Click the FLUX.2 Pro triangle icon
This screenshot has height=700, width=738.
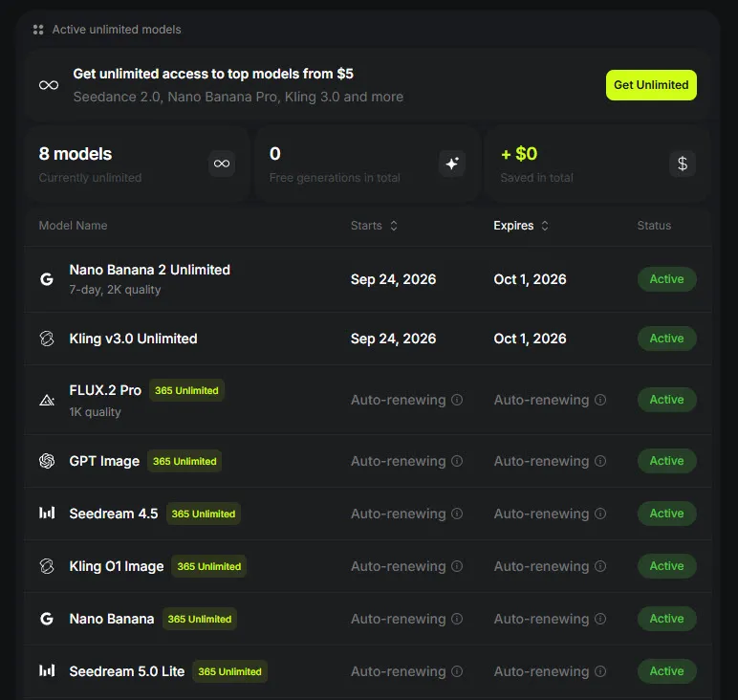(47, 400)
